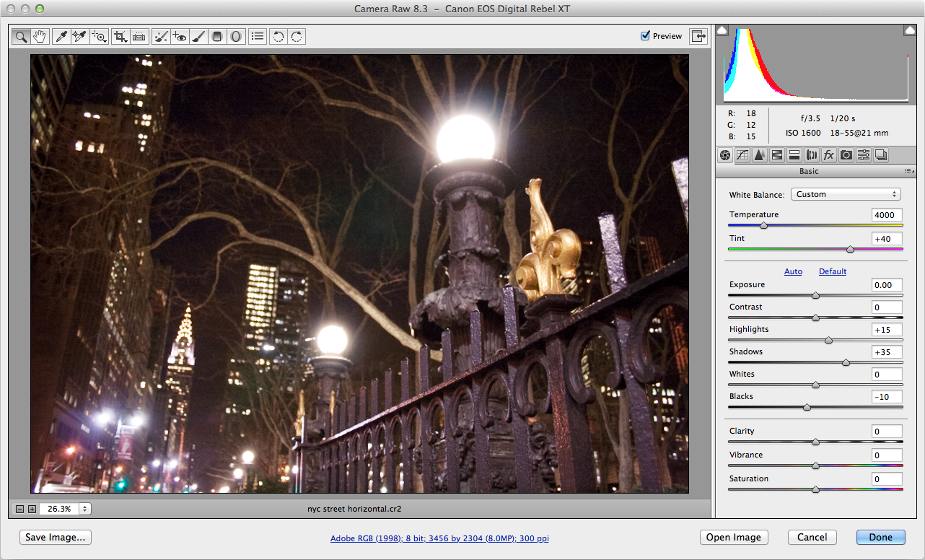Image resolution: width=925 pixels, height=560 pixels.
Task: Open the White Balance dropdown
Action: (x=845, y=193)
